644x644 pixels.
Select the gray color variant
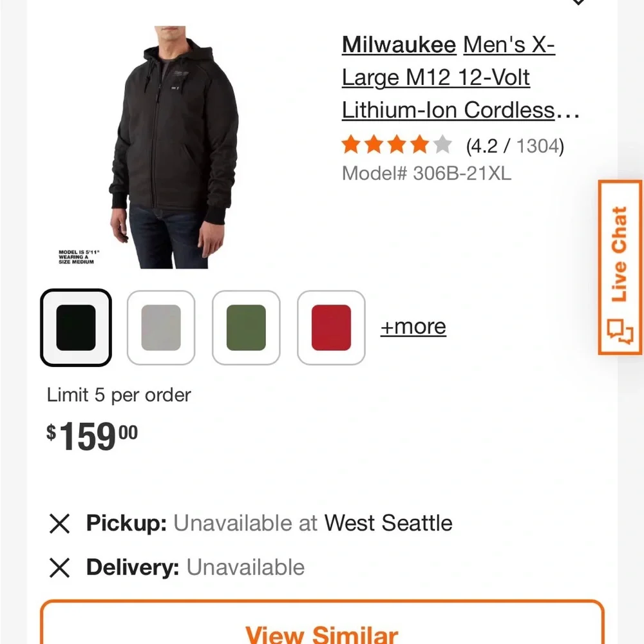coord(160,327)
